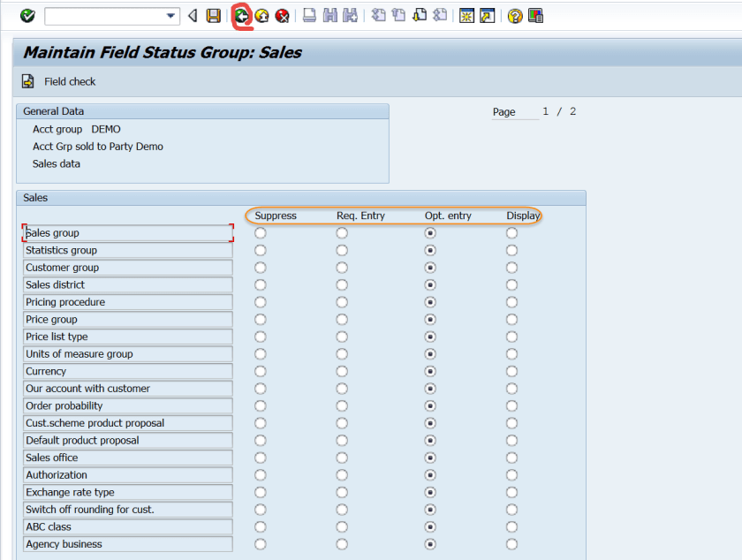Viewport: 742px width, 560px height.
Task: Click the Sales data text in General Data
Action: pos(57,163)
